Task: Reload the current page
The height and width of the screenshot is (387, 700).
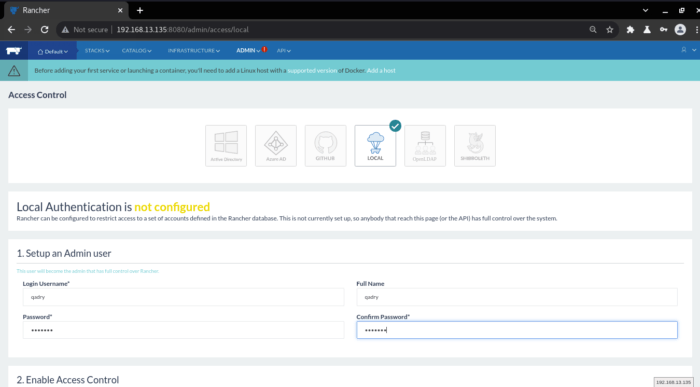Action: pos(45,29)
